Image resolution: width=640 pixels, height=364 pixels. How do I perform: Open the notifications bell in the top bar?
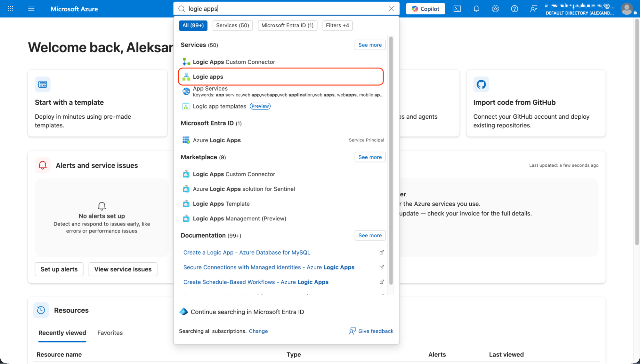(x=476, y=9)
